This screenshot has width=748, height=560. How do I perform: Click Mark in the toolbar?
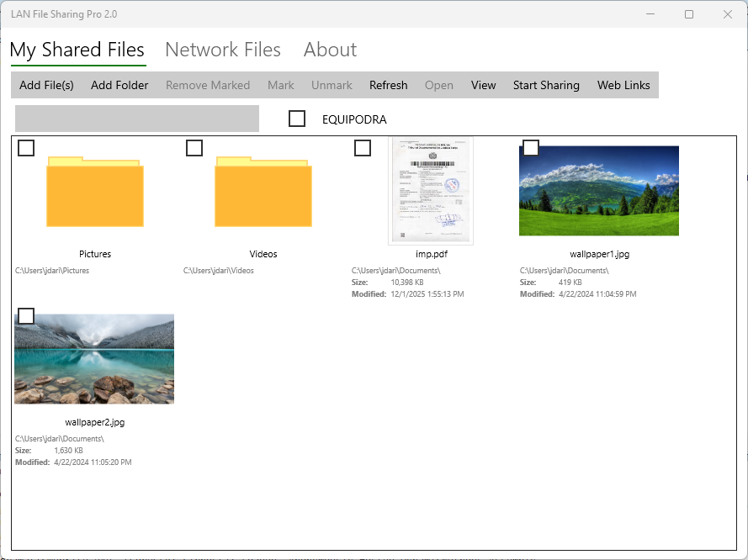pyautogui.click(x=280, y=85)
